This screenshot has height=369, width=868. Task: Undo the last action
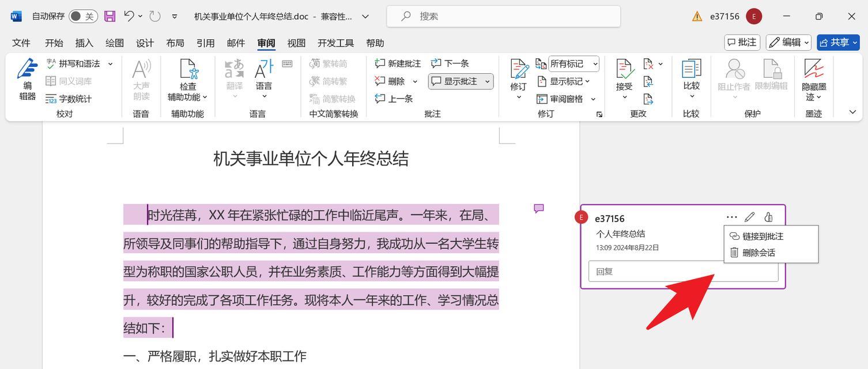tap(129, 16)
